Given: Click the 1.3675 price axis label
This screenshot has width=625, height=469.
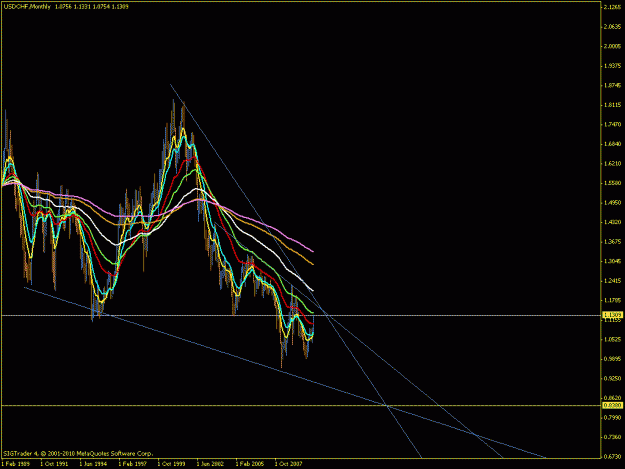Looking at the screenshot, I should [613, 241].
